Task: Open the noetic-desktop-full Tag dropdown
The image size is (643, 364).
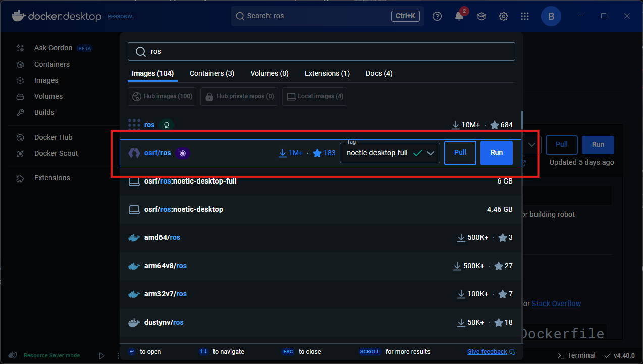Action: point(390,153)
